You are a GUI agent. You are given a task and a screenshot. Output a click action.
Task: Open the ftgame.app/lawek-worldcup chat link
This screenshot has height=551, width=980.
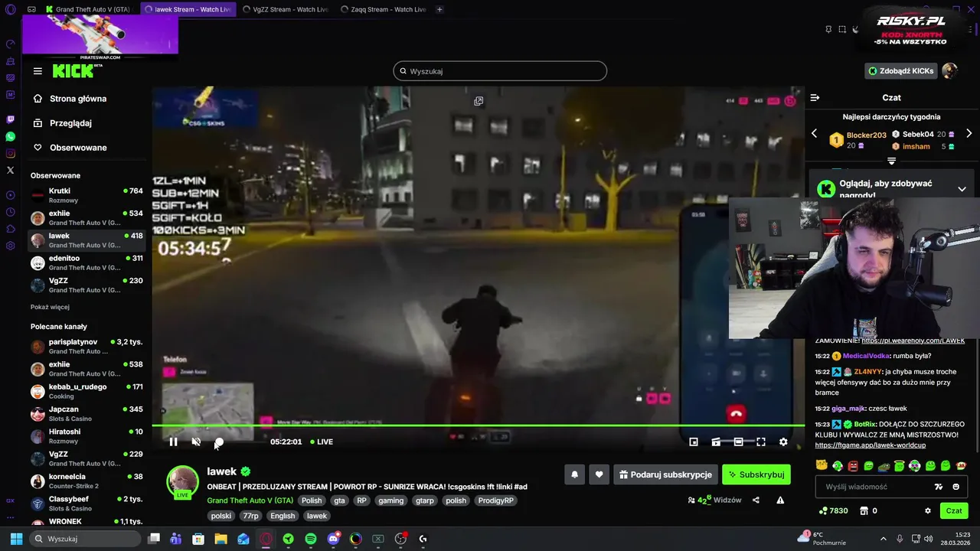coord(870,445)
